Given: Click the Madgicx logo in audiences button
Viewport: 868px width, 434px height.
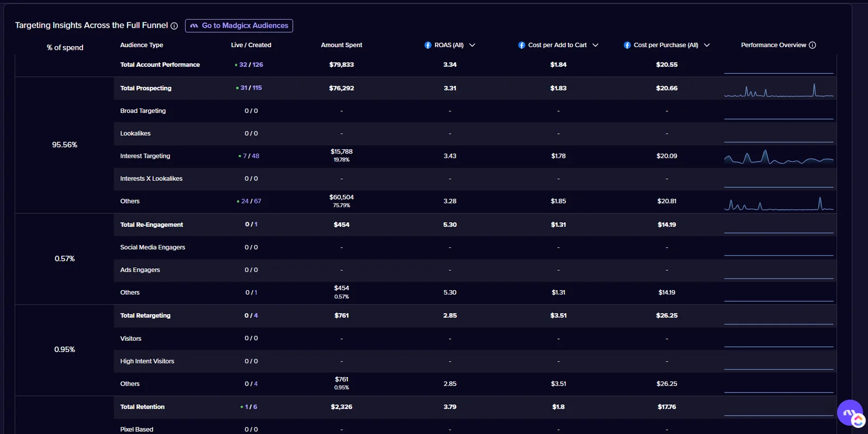Looking at the screenshot, I should click(x=194, y=25).
